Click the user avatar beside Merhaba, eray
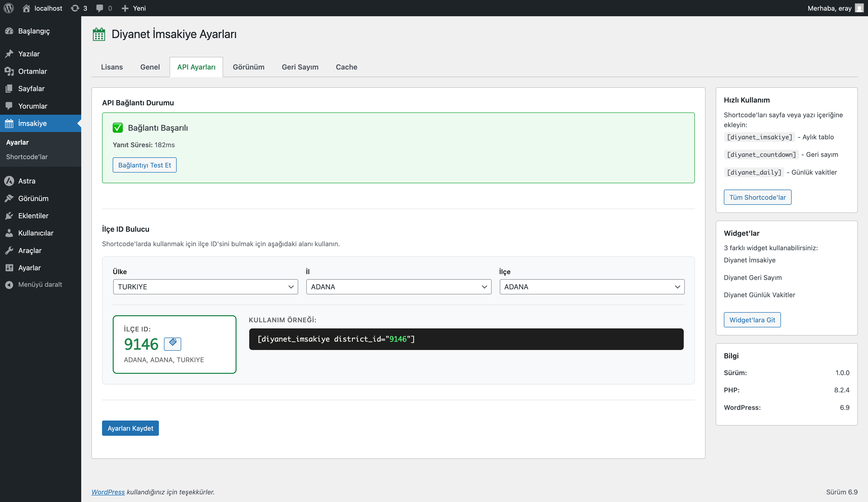Screen dimensions: 868x502 pyautogui.click(x=859, y=8)
